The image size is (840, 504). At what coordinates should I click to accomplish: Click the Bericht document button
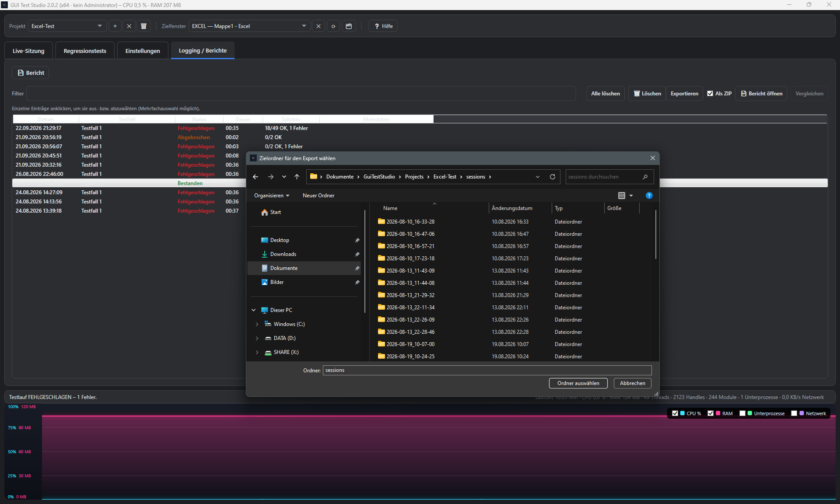[x=31, y=73]
